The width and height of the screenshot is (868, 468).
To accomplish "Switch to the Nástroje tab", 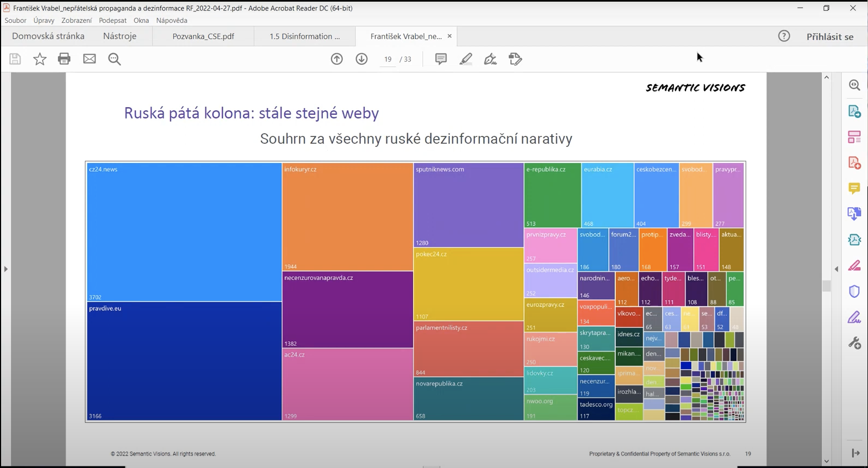I will (x=120, y=36).
